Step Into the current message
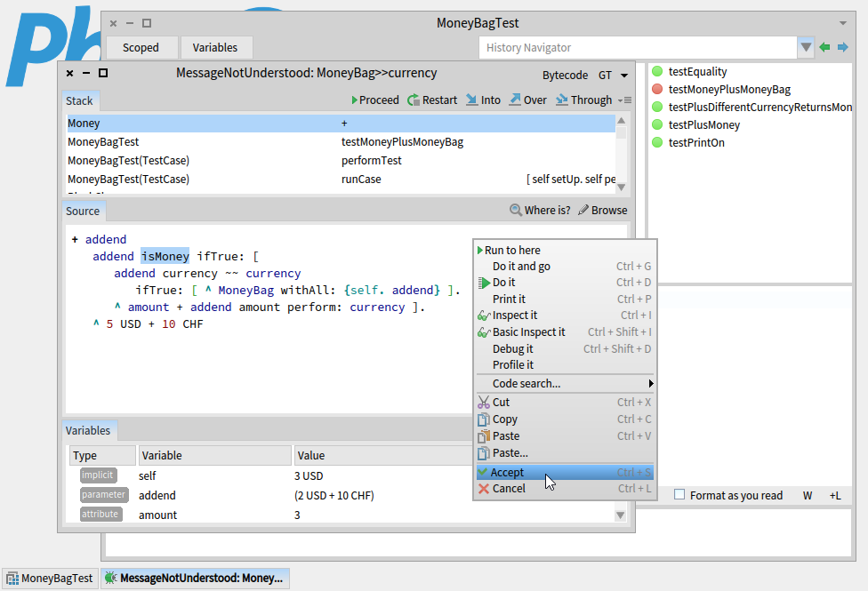 pos(483,100)
